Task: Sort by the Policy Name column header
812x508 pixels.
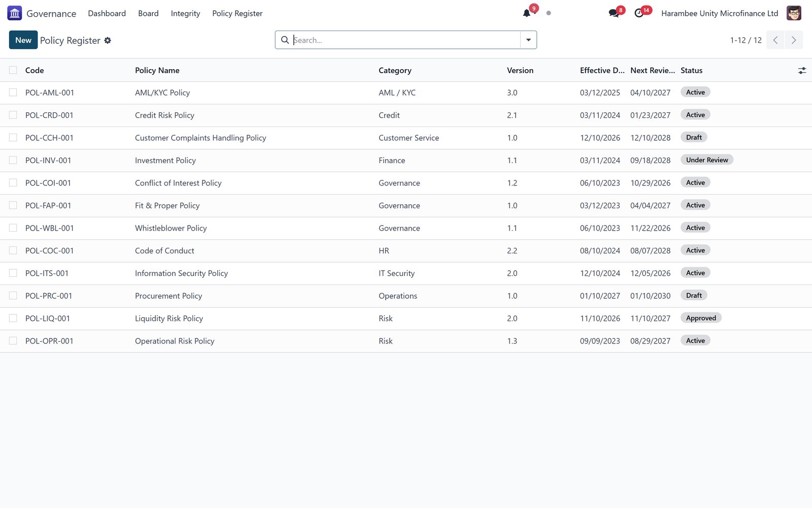Action: click(157, 71)
